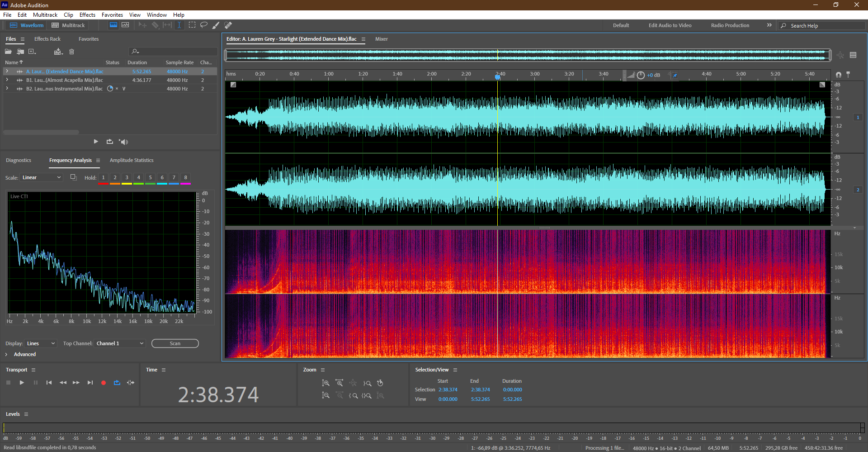The height and width of the screenshot is (452, 868).
Task: Toggle channel 1 enable button
Action: tap(858, 117)
